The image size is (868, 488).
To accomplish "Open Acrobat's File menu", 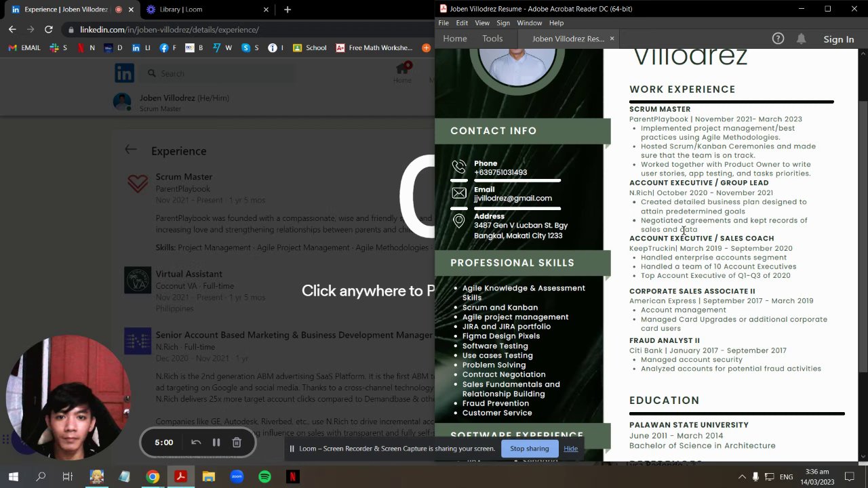I will tap(443, 23).
